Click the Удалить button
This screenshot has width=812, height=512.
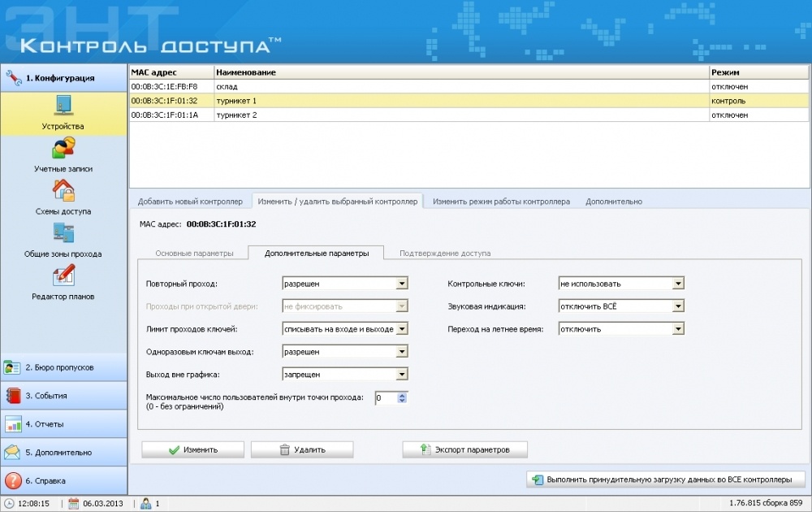pos(302,449)
